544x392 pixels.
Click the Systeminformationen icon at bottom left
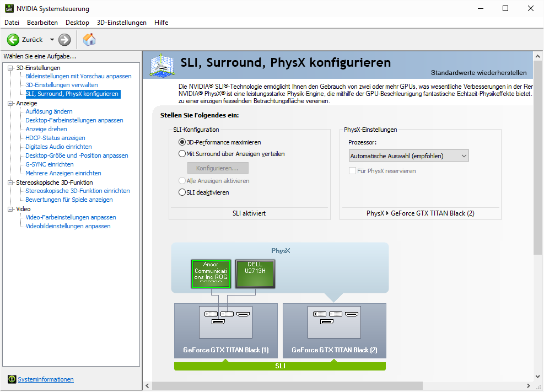[x=12, y=379]
